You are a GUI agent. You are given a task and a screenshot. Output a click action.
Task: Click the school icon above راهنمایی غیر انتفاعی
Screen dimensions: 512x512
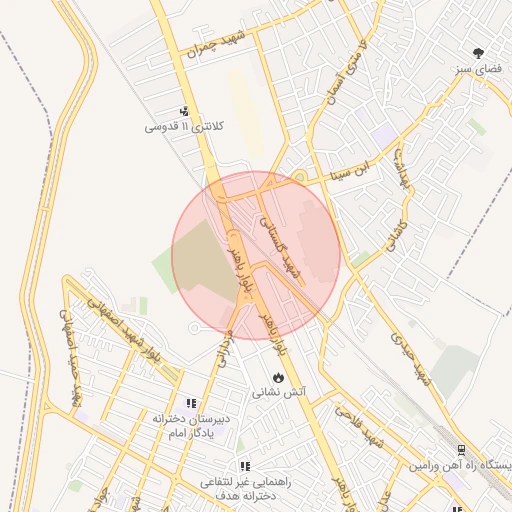point(245,466)
